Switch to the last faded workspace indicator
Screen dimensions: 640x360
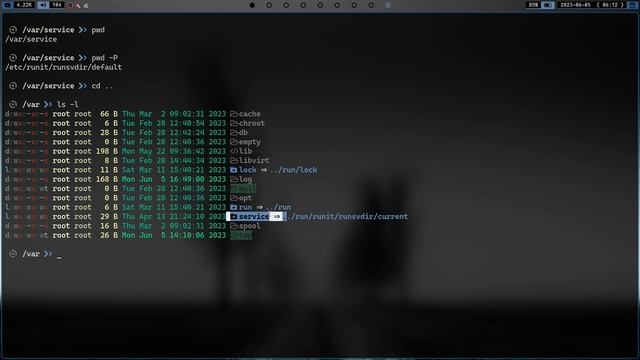point(388,5)
